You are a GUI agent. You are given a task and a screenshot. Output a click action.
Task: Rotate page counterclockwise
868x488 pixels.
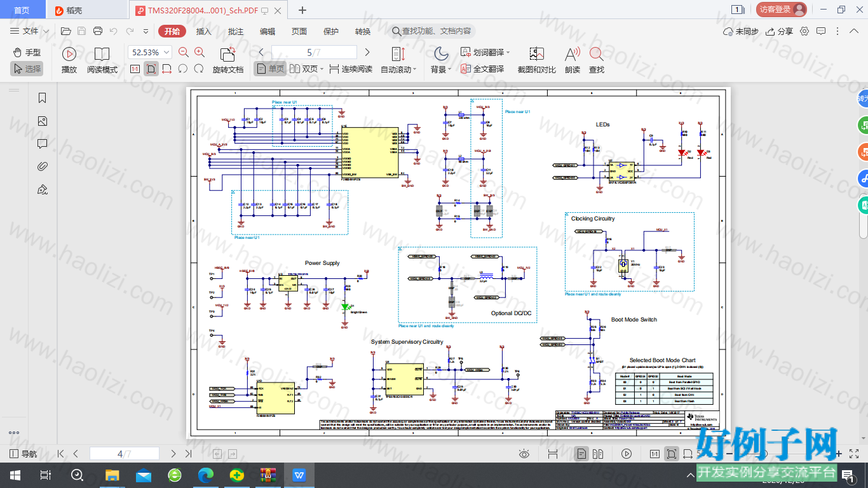click(x=183, y=69)
